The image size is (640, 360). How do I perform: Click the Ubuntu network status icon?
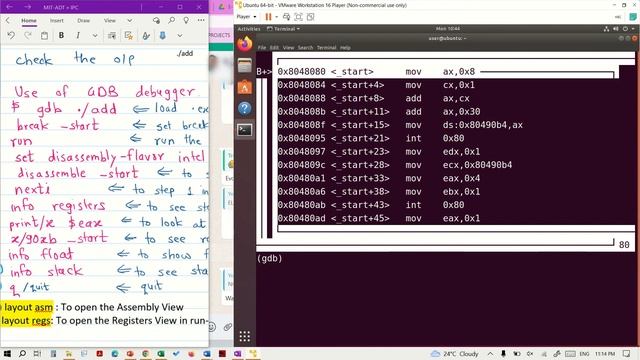tap(607, 29)
